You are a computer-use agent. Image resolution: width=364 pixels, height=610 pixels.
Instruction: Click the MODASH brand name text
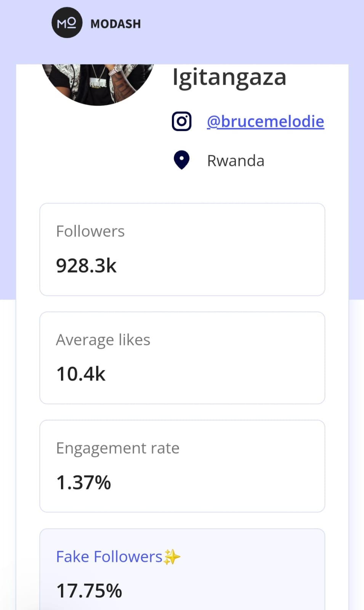(115, 24)
